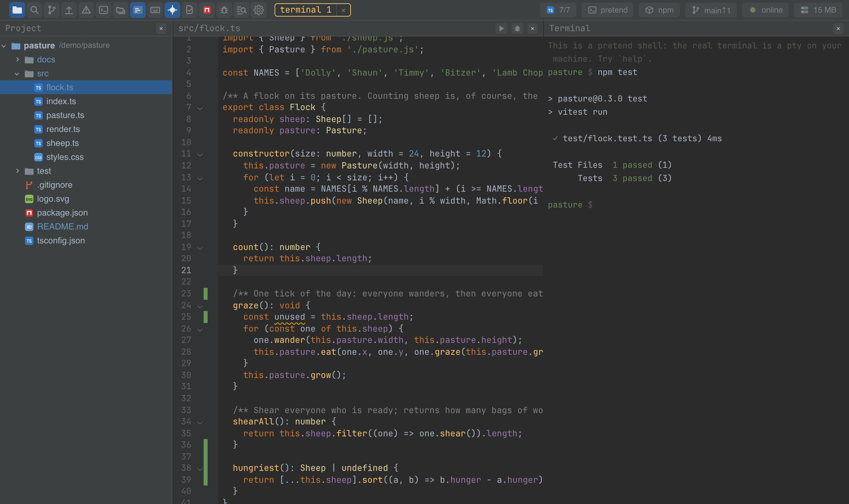Screen dimensions: 849x504
Task: Open pasture.ts in the project tree
Action: [86, 115]
